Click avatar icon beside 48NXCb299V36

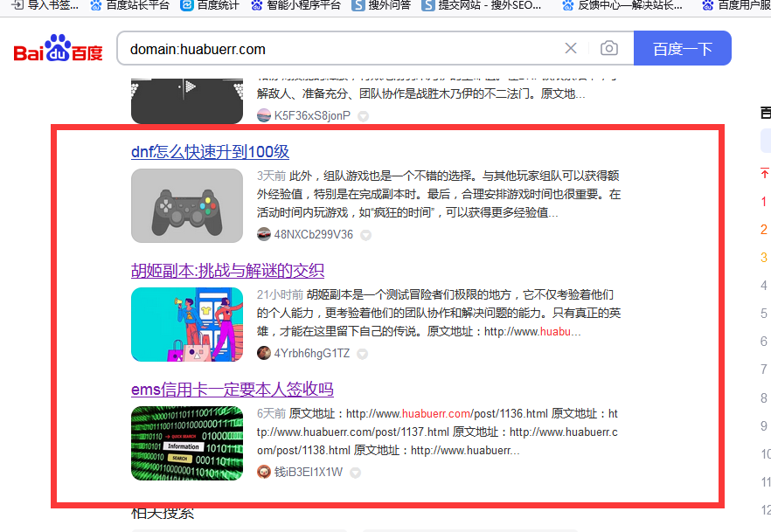tap(264, 234)
